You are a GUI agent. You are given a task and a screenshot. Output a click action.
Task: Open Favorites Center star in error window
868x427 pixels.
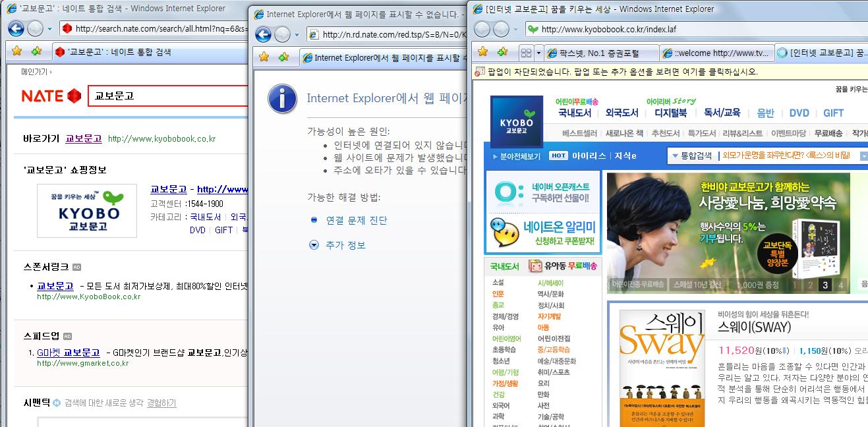click(264, 57)
